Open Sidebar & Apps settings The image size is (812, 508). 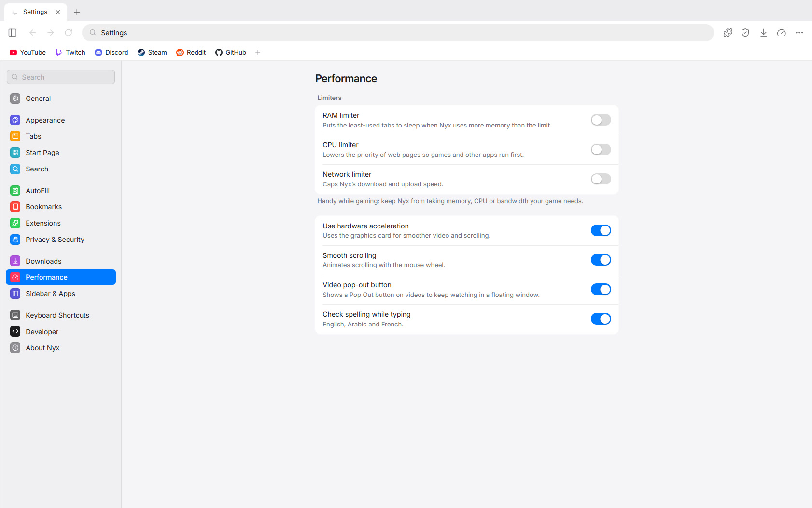point(61,294)
